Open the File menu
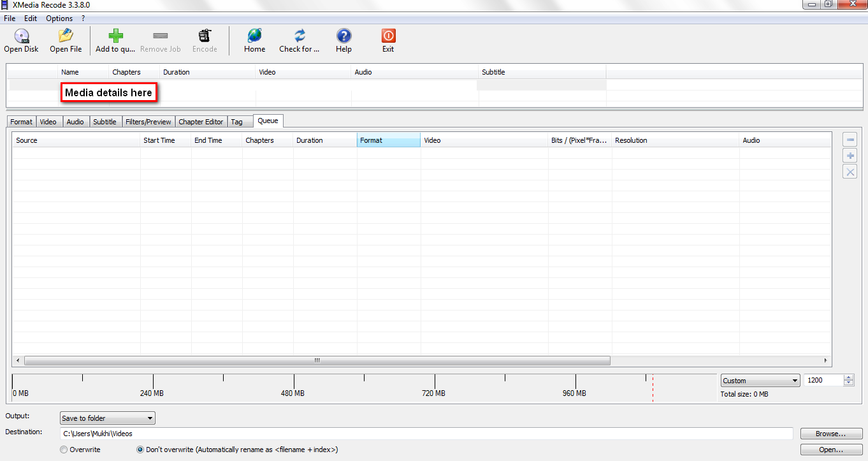The height and width of the screenshot is (461, 868). (10, 18)
